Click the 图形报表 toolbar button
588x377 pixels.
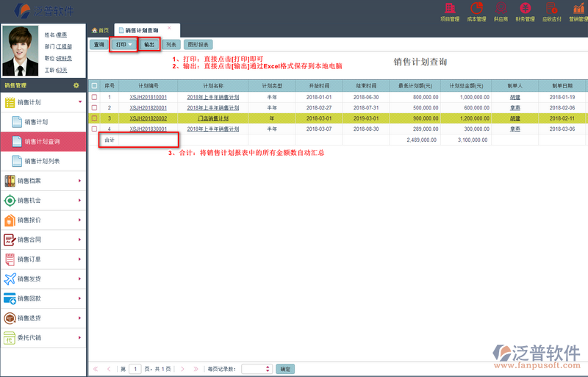pyautogui.click(x=197, y=45)
